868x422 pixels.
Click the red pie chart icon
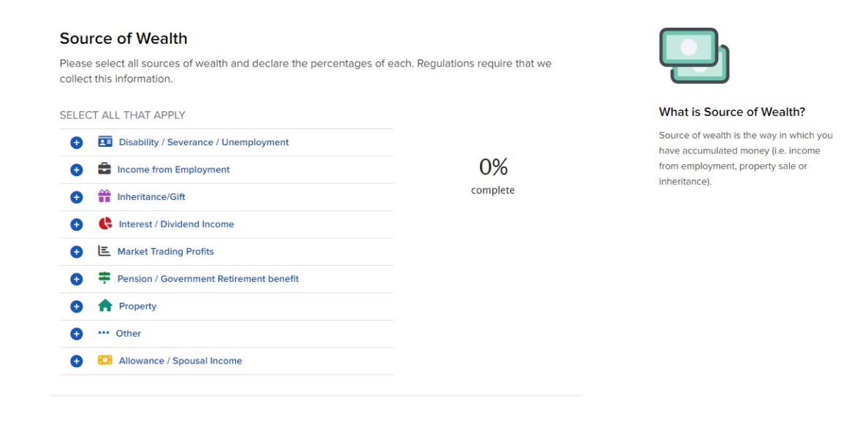tap(105, 224)
